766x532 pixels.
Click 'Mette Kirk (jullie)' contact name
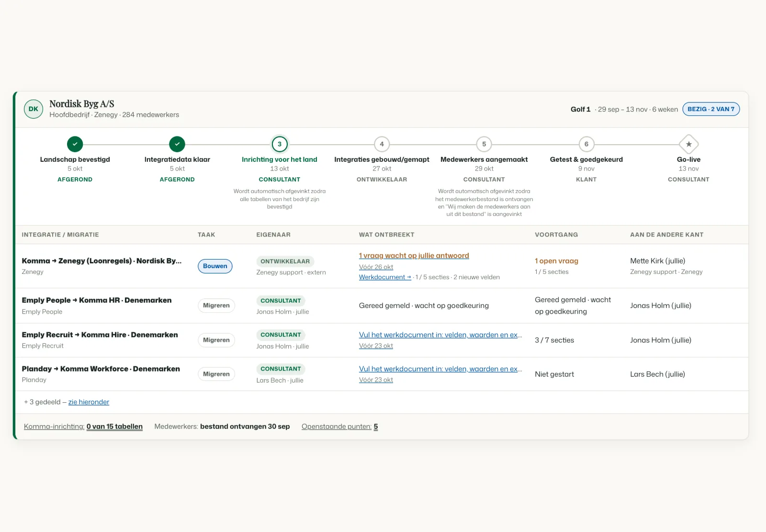click(x=658, y=261)
